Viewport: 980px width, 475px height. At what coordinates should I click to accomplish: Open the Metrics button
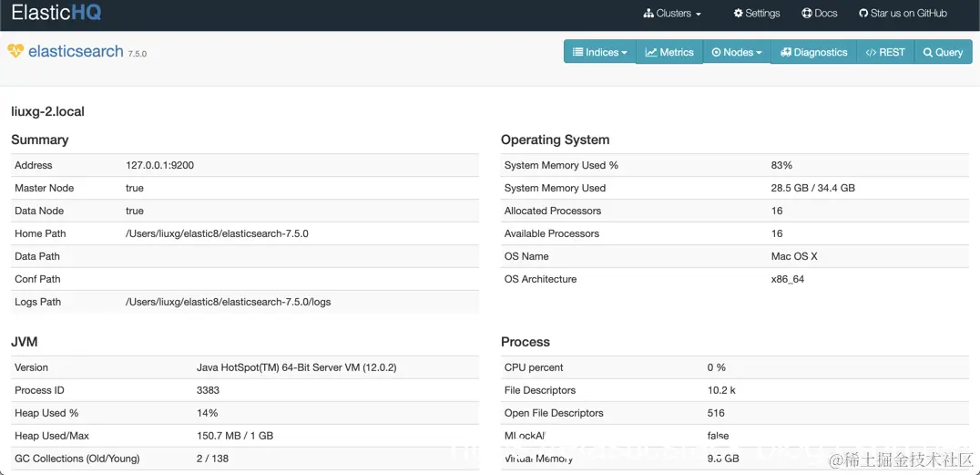click(669, 52)
